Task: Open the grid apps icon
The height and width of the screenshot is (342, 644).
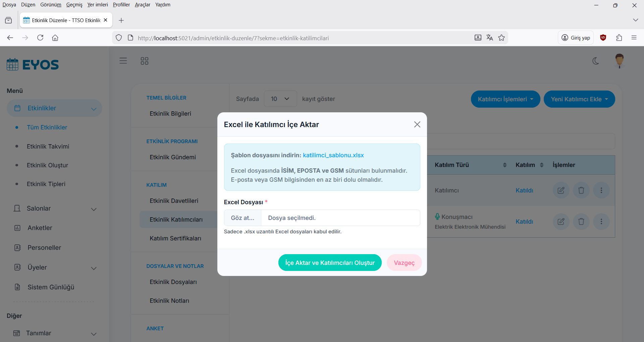Action: [144, 61]
